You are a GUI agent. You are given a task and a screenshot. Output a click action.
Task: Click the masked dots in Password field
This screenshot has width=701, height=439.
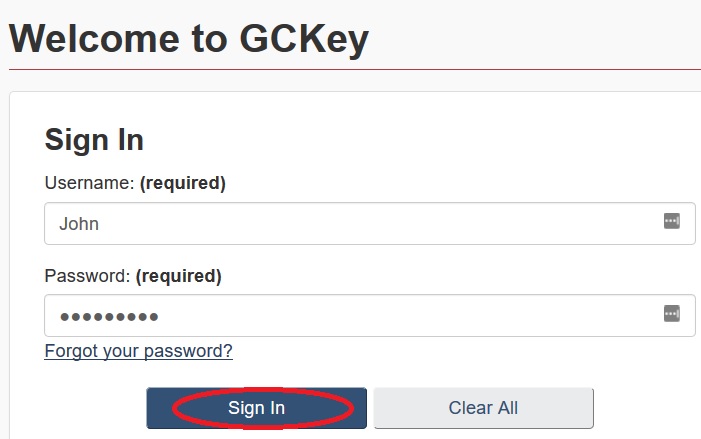[x=109, y=316]
